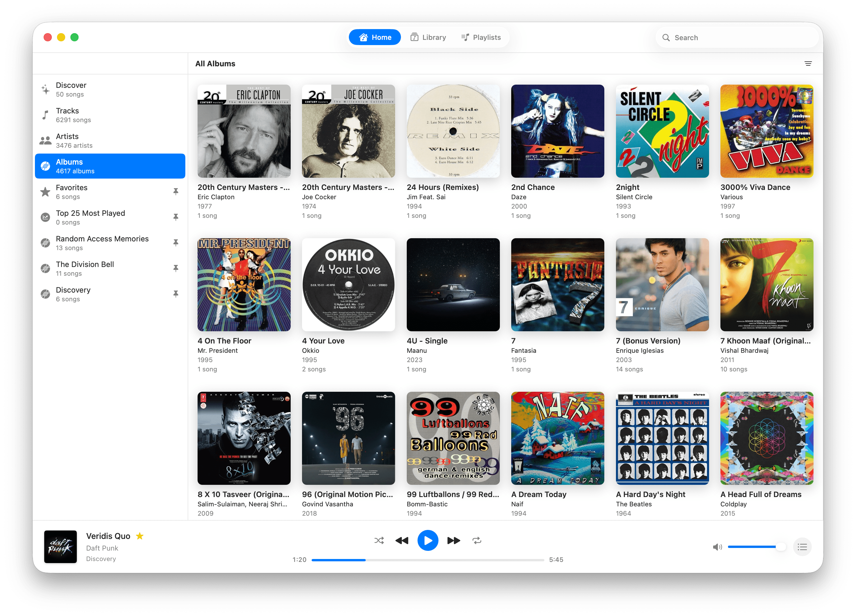Viewport: 856px width, 616px height.
Task: Click the Favorites star icon in sidebar
Action: click(45, 192)
